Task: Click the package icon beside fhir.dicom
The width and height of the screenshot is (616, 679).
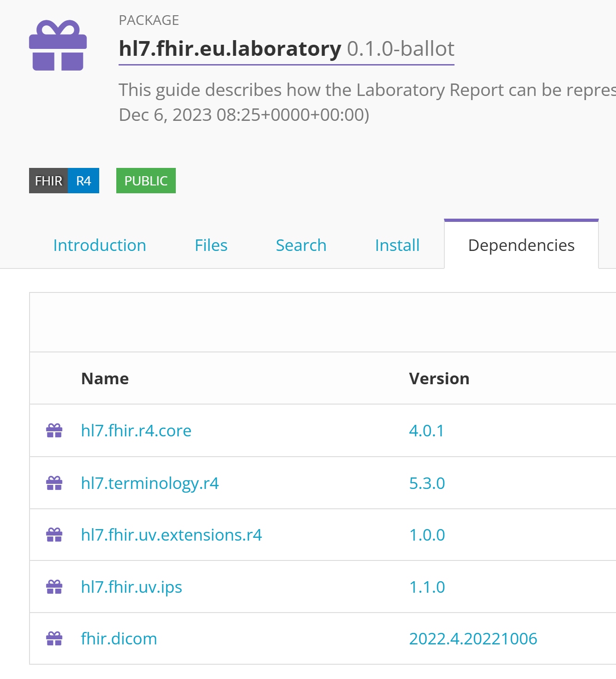Action: pyautogui.click(x=54, y=639)
